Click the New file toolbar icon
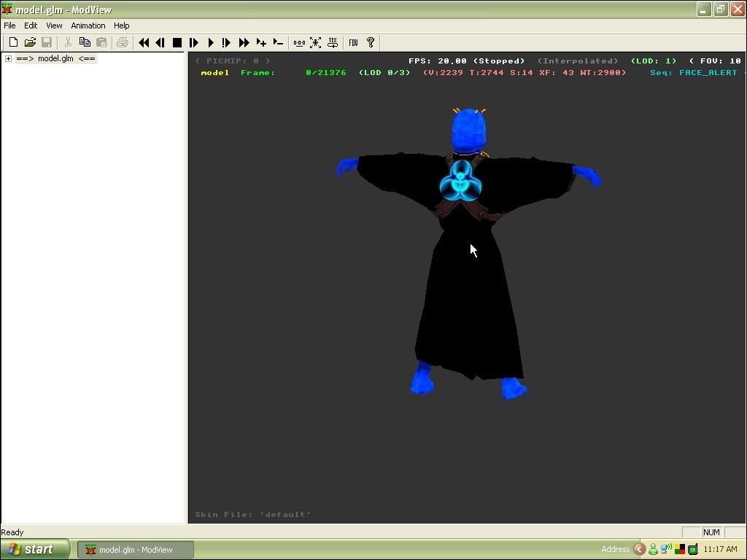The width and height of the screenshot is (747, 560). tap(13, 43)
